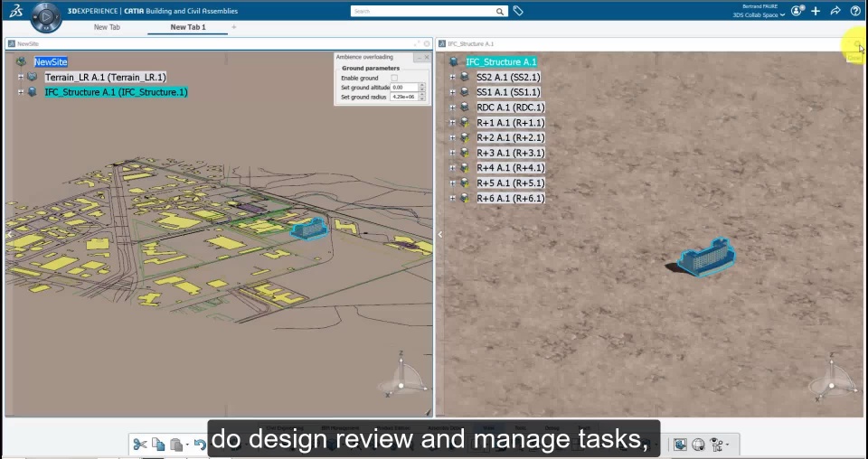This screenshot has width=868, height=459.
Task: Expand the R+6 A.1 tree node
Action: pos(452,198)
